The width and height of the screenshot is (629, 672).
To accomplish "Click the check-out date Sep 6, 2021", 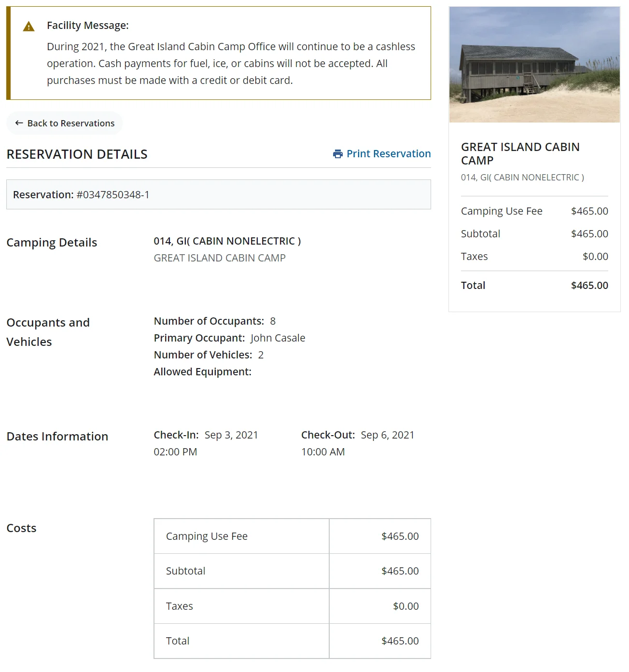I will click(388, 435).
